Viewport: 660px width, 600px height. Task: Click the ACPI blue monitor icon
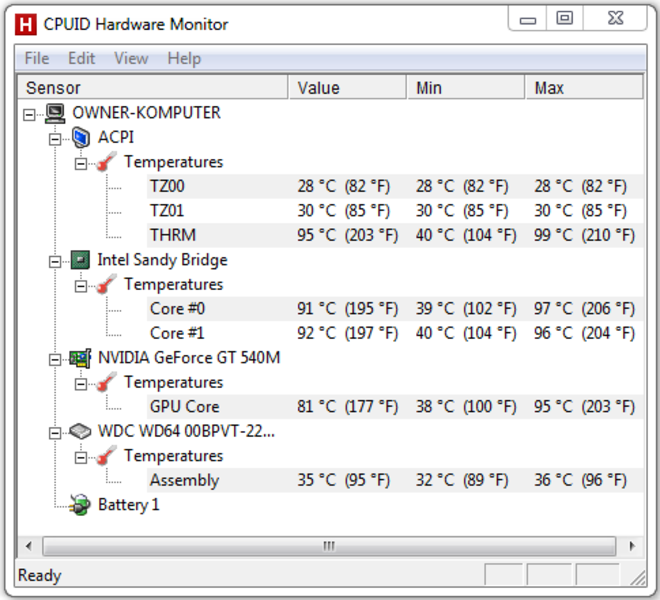coord(80,138)
